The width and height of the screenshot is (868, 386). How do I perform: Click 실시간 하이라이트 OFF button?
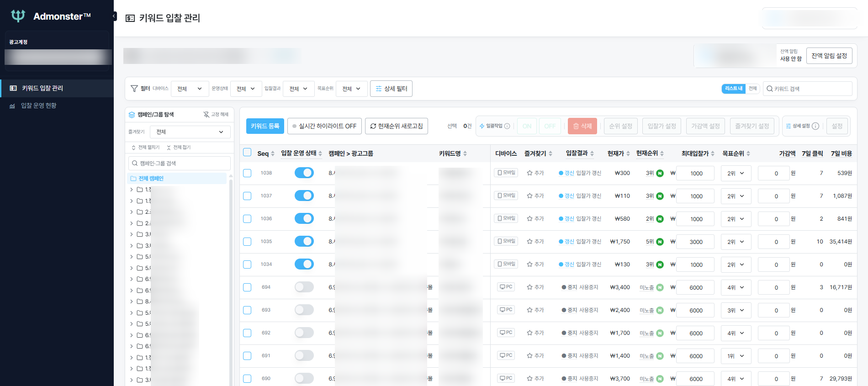(x=324, y=126)
